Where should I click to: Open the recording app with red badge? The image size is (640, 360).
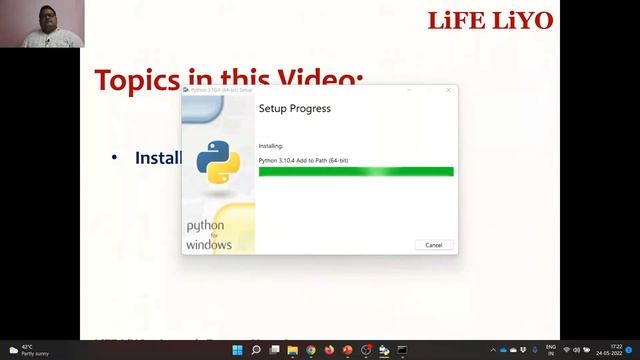click(366, 350)
